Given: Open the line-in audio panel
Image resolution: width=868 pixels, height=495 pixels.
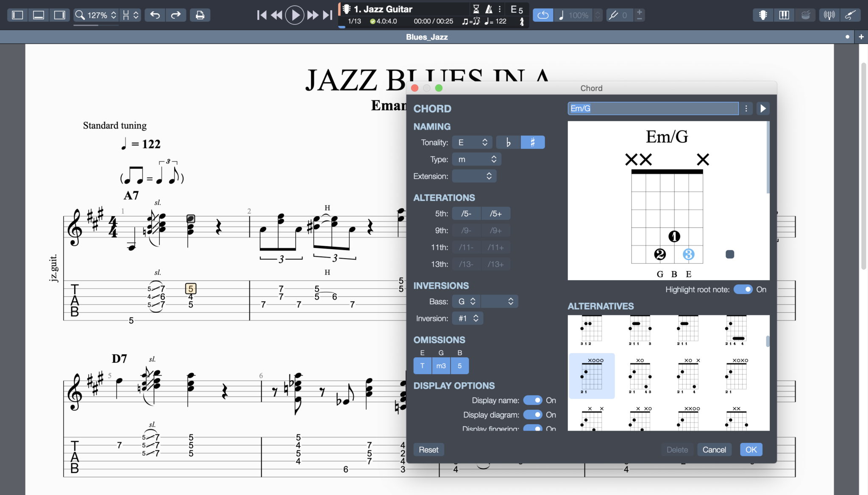Looking at the screenshot, I should tap(851, 15).
